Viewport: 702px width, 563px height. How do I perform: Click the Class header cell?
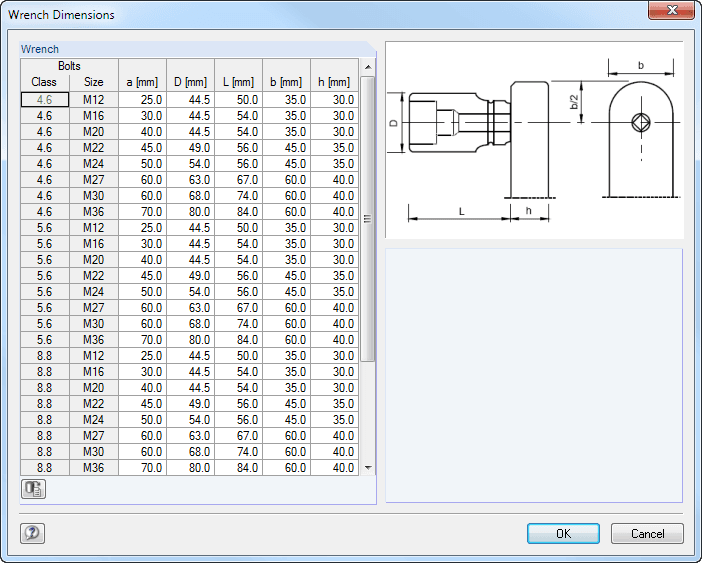click(44, 82)
